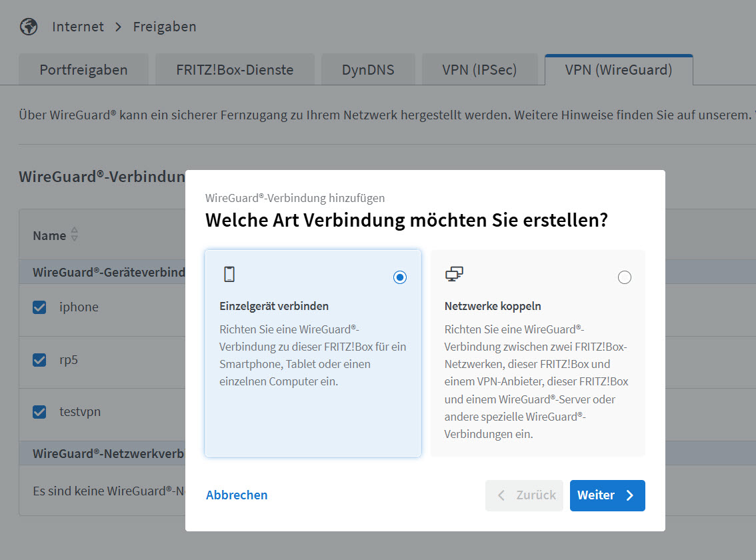Click the globe Internet icon
Image resolution: width=756 pixels, height=560 pixels.
point(29,27)
